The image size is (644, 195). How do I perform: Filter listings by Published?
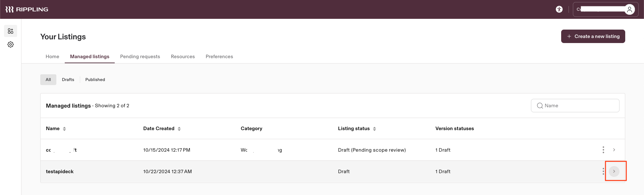pos(95,80)
